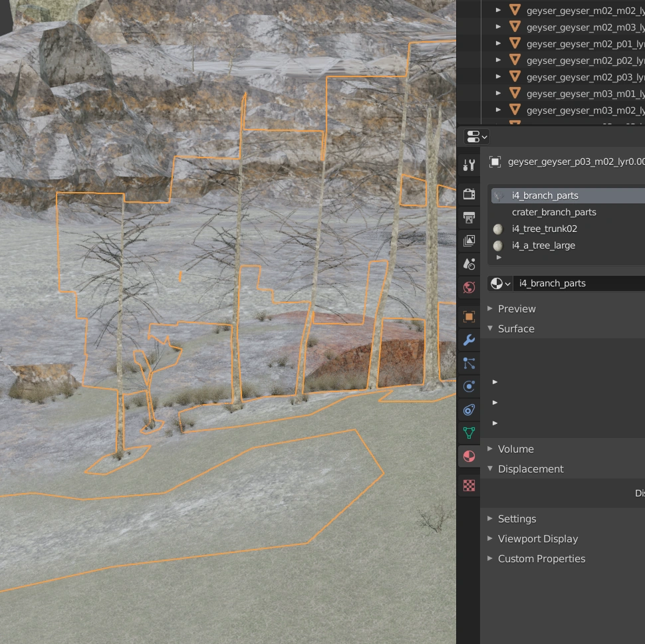Image resolution: width=645 pixels, height=644 pixels.
Task: Open the Texture properties checker tab
Action: (x=469, y=485)
